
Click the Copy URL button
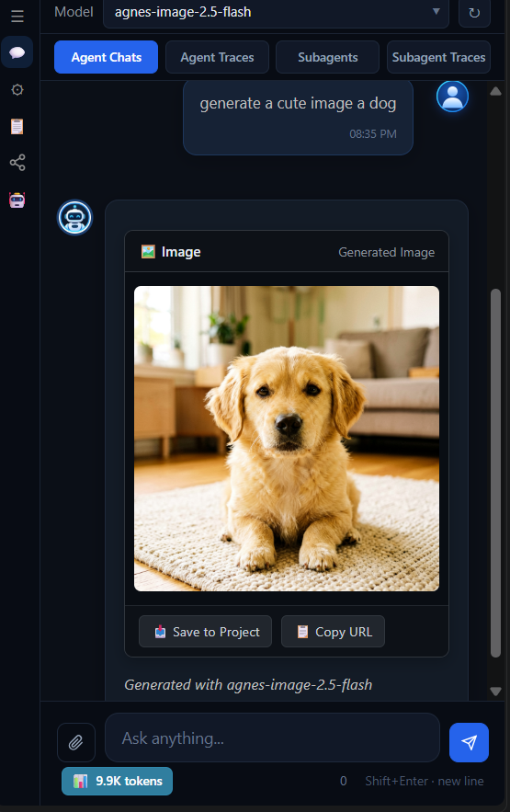[x=333, y=631]
